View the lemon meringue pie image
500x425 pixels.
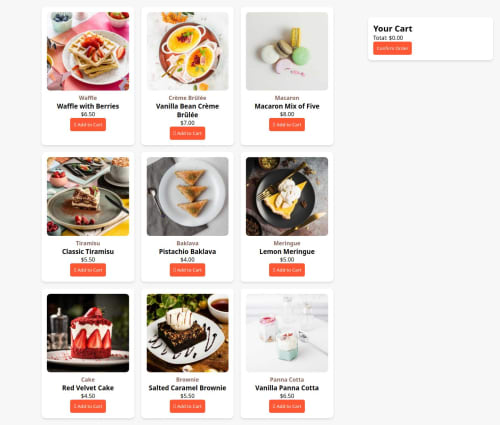pyautogui.click(x=287, y=197)
